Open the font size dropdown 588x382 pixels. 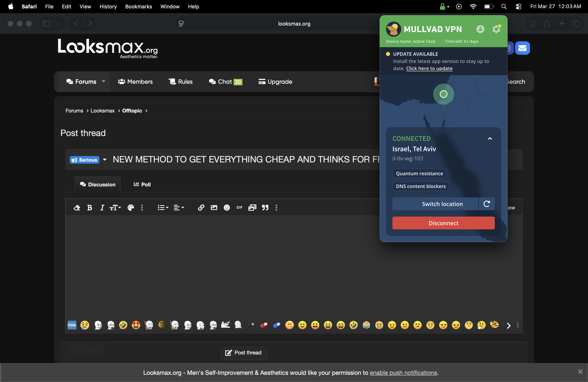tap(115, 208)
